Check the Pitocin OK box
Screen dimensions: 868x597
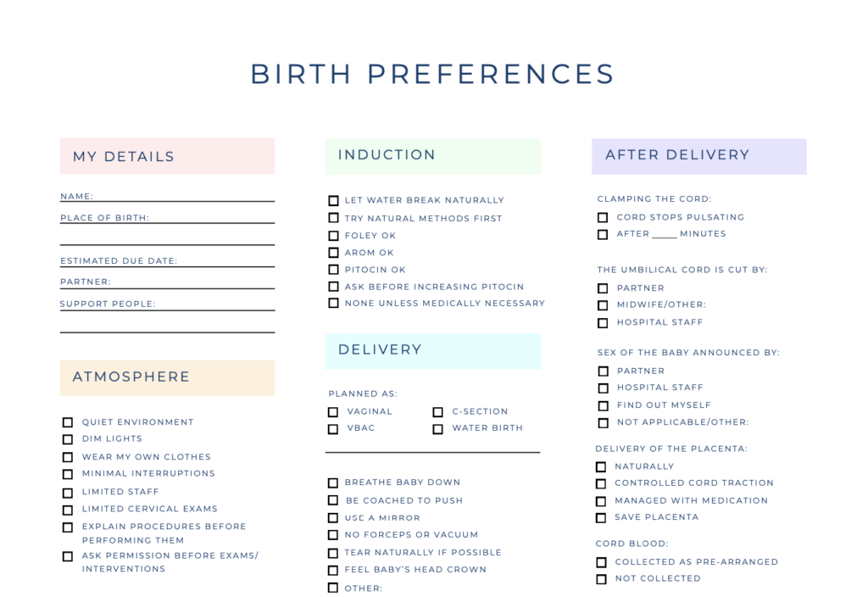(333, 270)
